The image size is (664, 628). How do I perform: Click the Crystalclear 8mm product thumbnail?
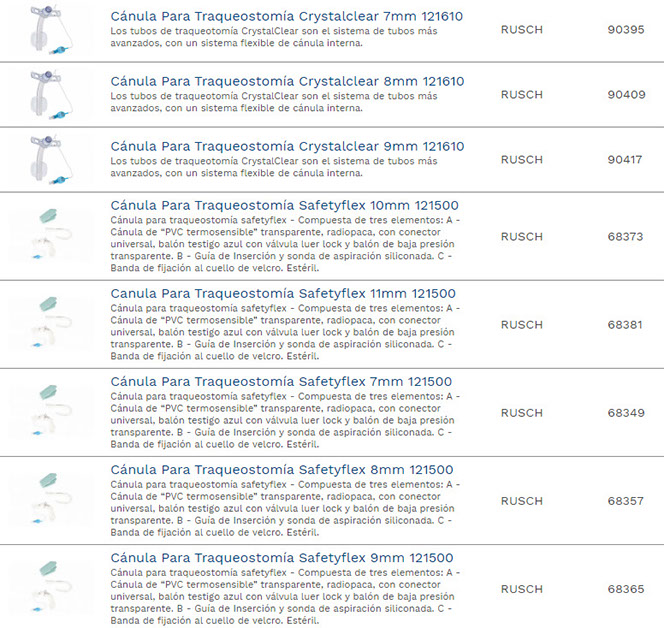[48, 95]
